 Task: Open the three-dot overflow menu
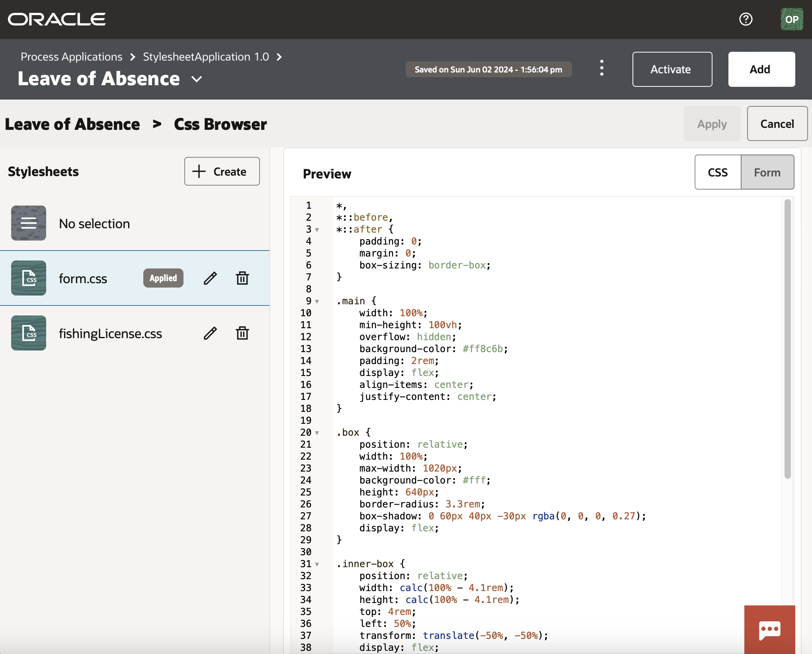pos(601,69)
